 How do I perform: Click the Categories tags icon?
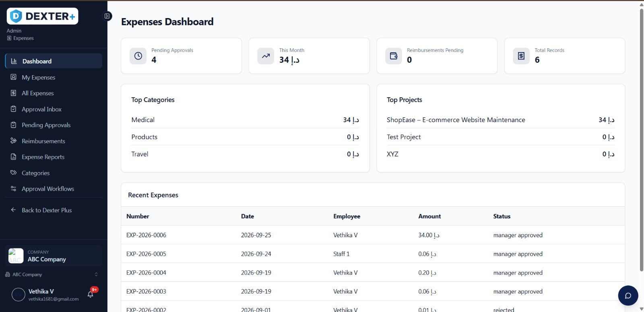13,173
